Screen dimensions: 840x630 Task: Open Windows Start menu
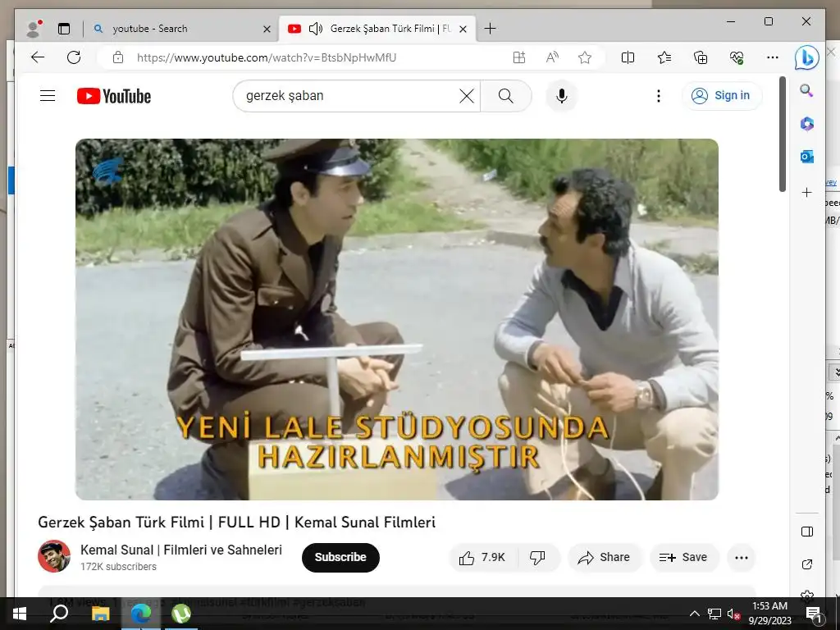(x=20, y=614)
